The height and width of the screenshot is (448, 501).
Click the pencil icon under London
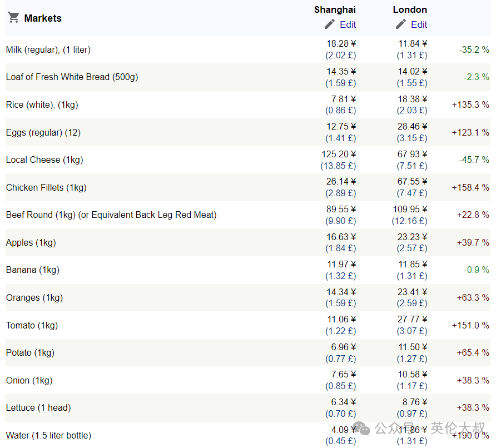click(401, 24)
